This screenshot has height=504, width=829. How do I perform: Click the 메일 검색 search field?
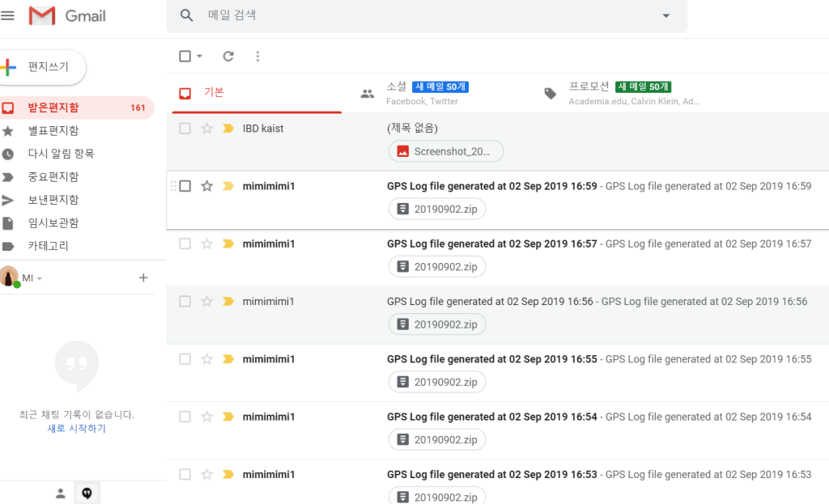click(x=421, y=15)
